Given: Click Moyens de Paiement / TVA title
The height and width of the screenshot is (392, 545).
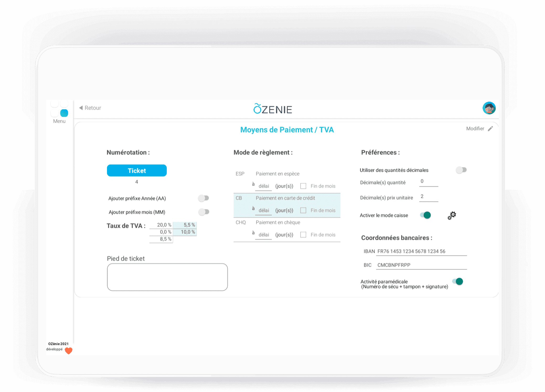Looking at the screenshot, I should click(287, 130).
